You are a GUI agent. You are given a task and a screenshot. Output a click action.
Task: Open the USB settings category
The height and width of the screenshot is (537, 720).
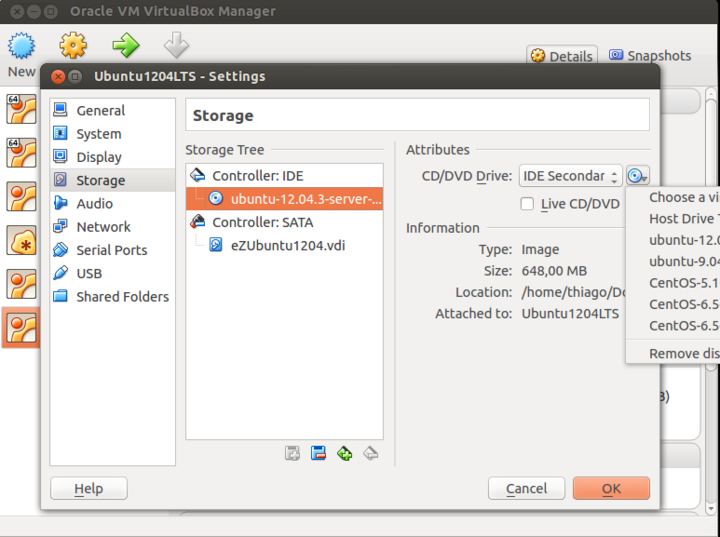coord(112,273)
